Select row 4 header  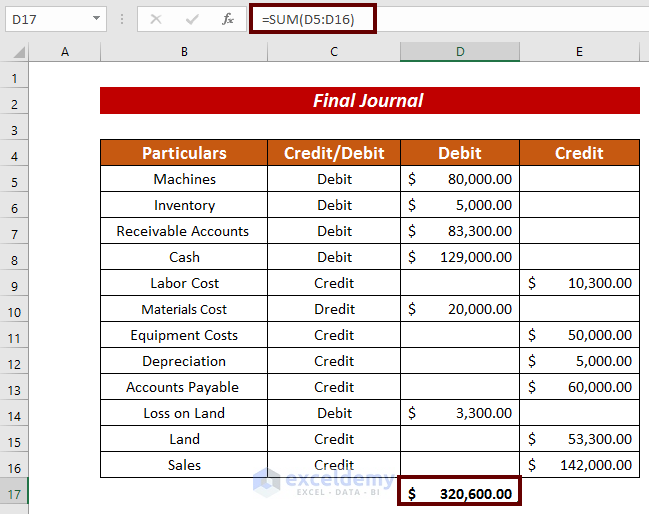click(x=14, y=153)
